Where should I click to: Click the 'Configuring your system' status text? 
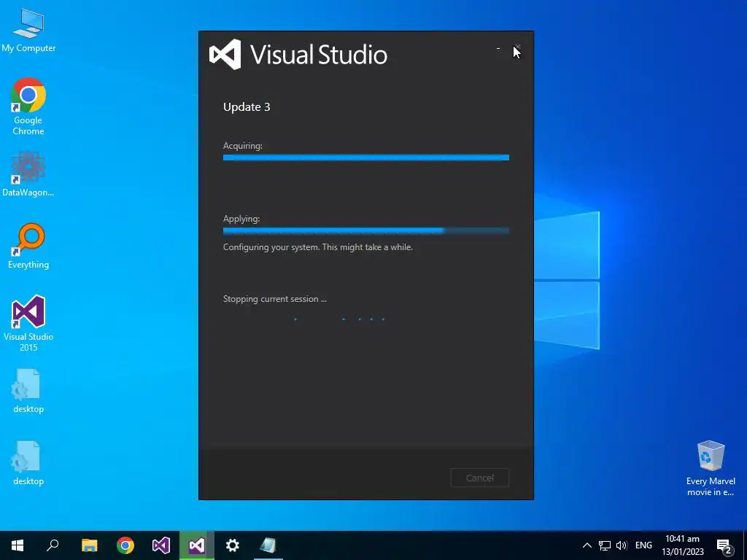(x=318, y=247)
